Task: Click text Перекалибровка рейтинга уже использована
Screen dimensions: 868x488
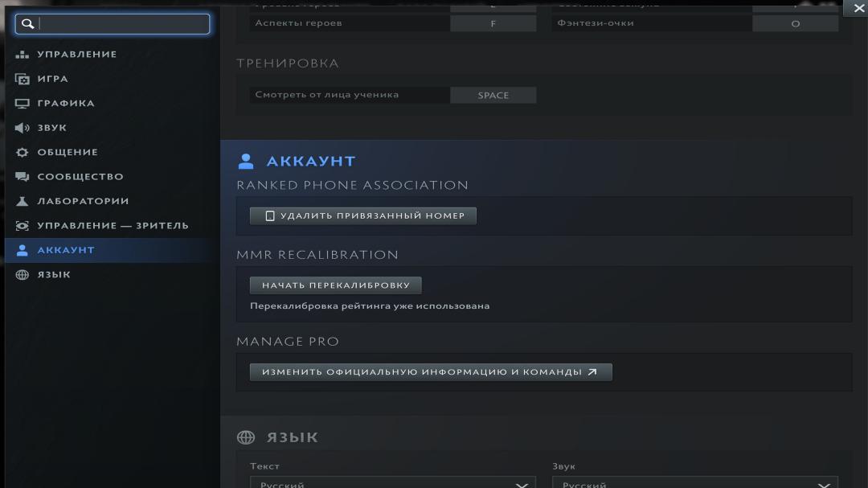Action: point(370,306)
